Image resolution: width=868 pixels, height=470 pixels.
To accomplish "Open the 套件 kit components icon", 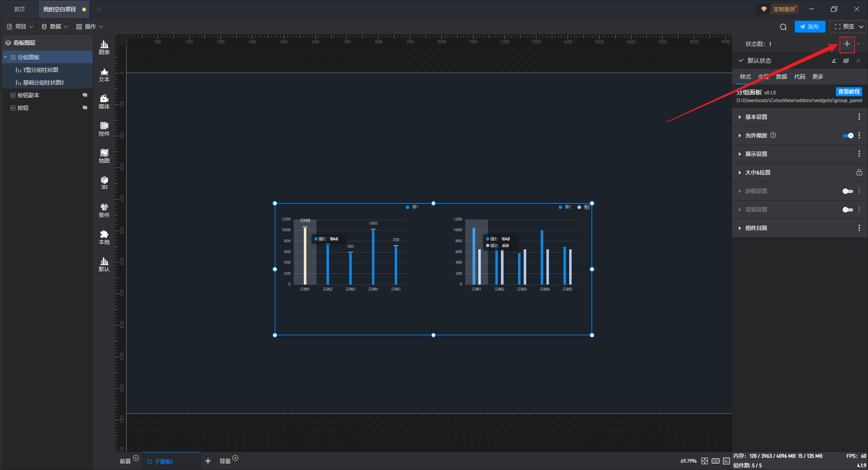I will [x=104, y=210].
